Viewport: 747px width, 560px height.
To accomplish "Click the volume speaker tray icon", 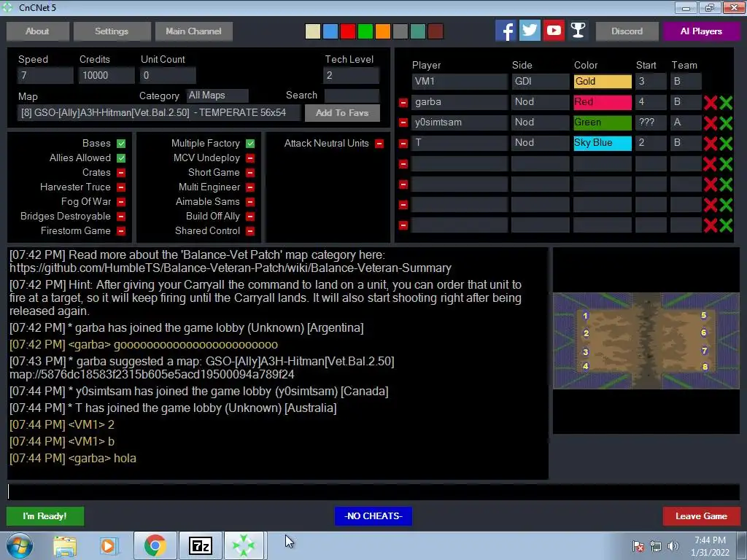I will tap(673, 546).
